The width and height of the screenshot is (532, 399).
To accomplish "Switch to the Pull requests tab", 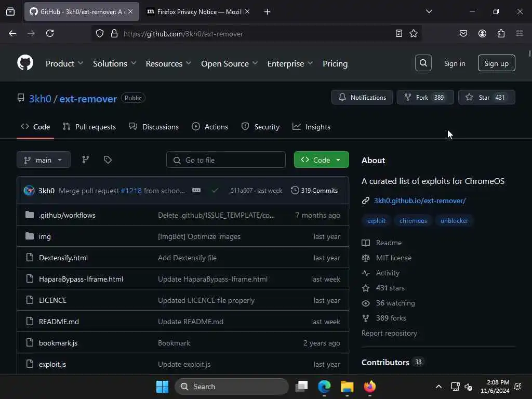I will 89,127.
